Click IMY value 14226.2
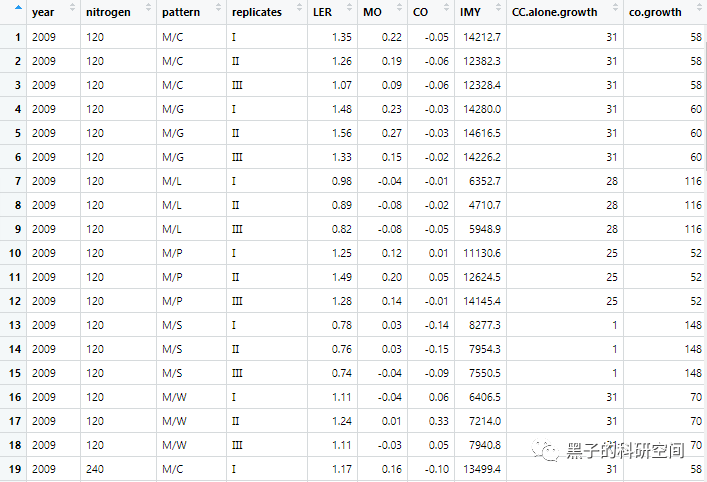Viewport: 707px width, 482px height. (482, 157)
